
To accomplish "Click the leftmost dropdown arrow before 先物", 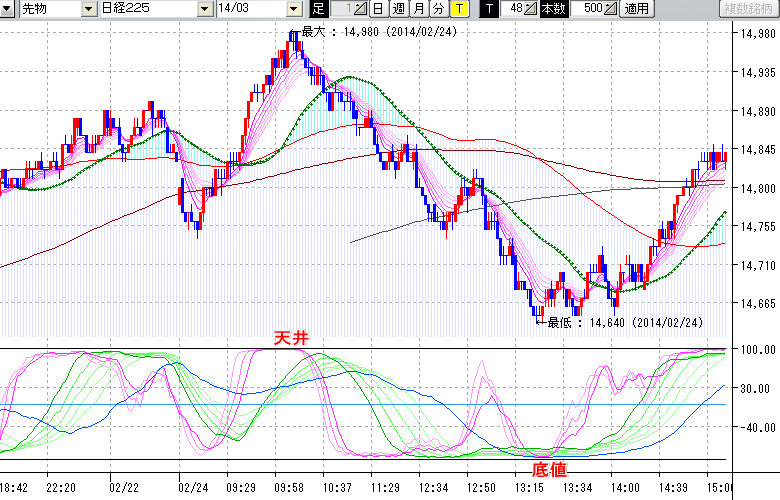I will tap(9, 9).
